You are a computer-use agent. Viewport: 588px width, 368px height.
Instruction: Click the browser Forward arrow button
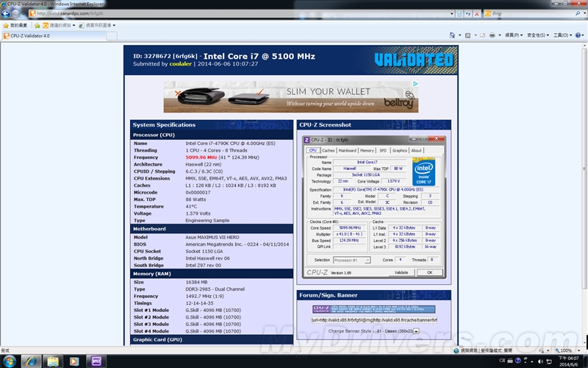coord(15,13)
